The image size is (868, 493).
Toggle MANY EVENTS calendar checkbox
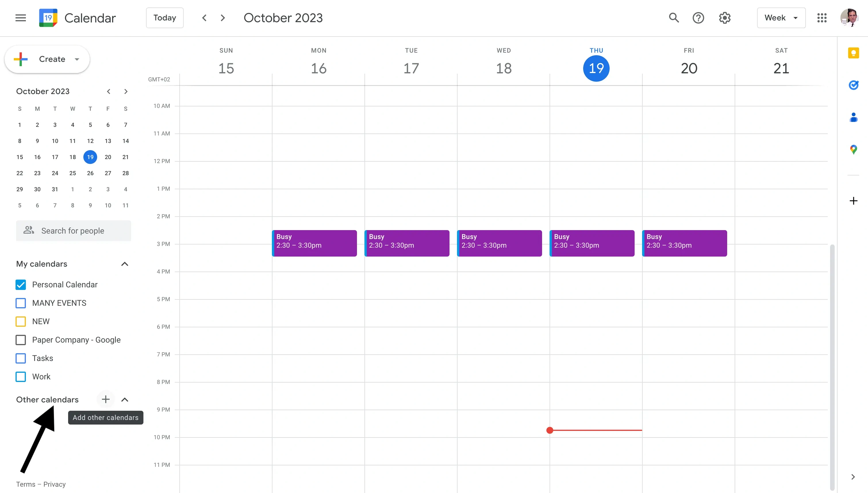21,303
